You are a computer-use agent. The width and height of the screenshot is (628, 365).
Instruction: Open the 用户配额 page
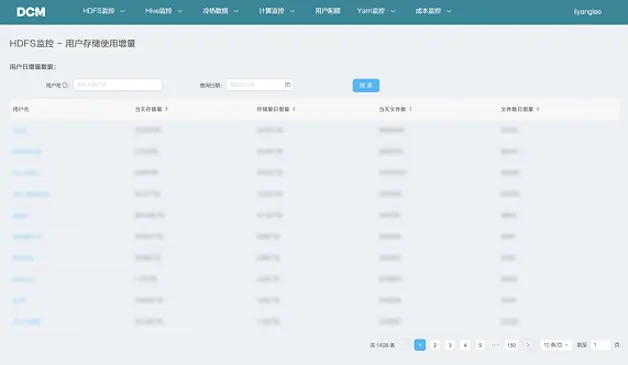tap(328, 11)
